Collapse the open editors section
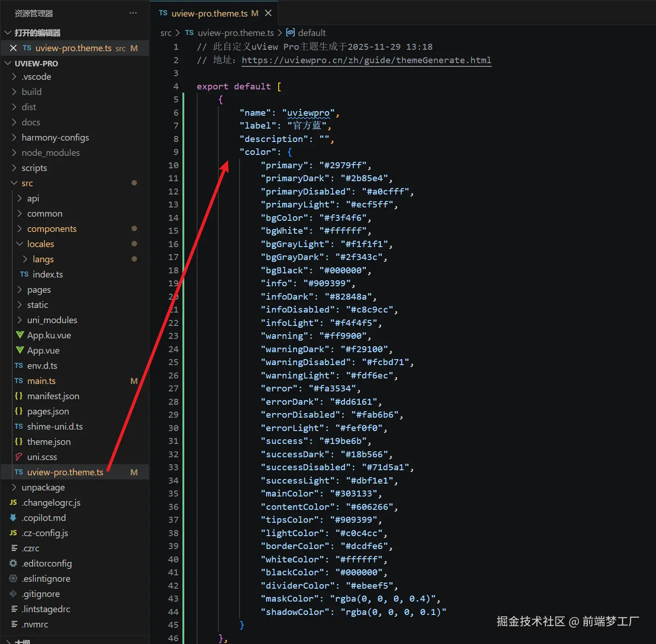Viewport: 656px width, 644px height. [75, 33]
